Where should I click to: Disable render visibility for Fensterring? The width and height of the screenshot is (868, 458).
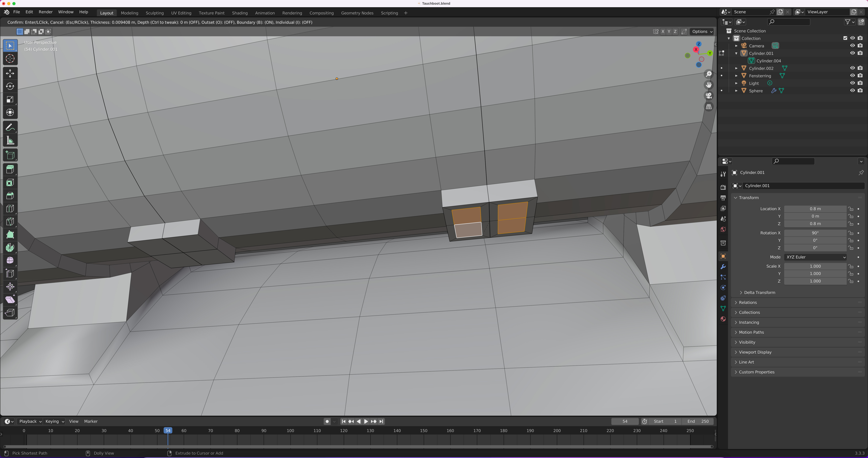[860, 75]
